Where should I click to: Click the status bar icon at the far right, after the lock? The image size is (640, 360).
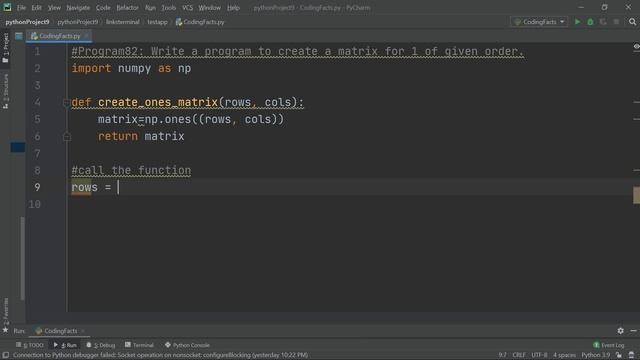[631, 355]
